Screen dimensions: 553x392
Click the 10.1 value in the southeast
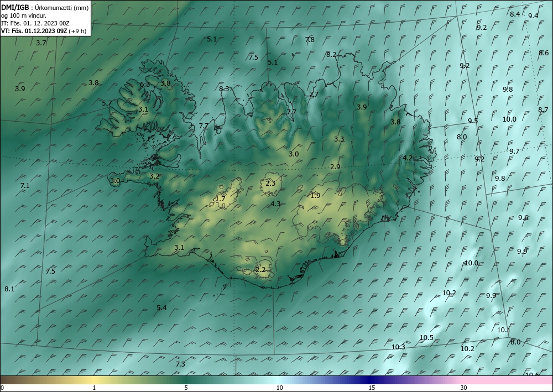pyautogui.click(x=504, y=330)
